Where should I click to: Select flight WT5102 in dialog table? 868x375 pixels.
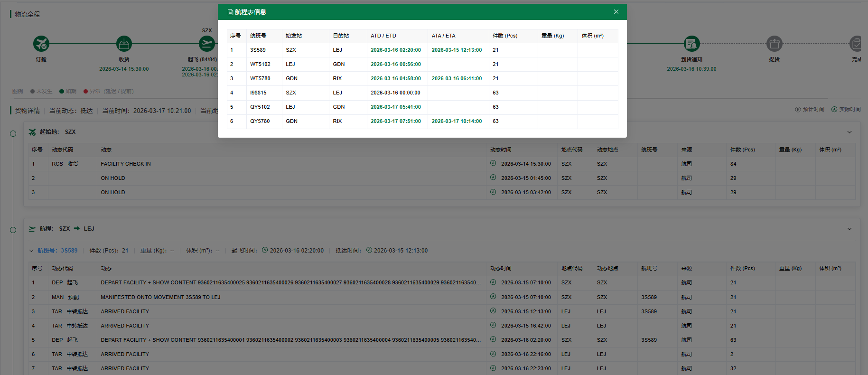click(x=422, y=64)
